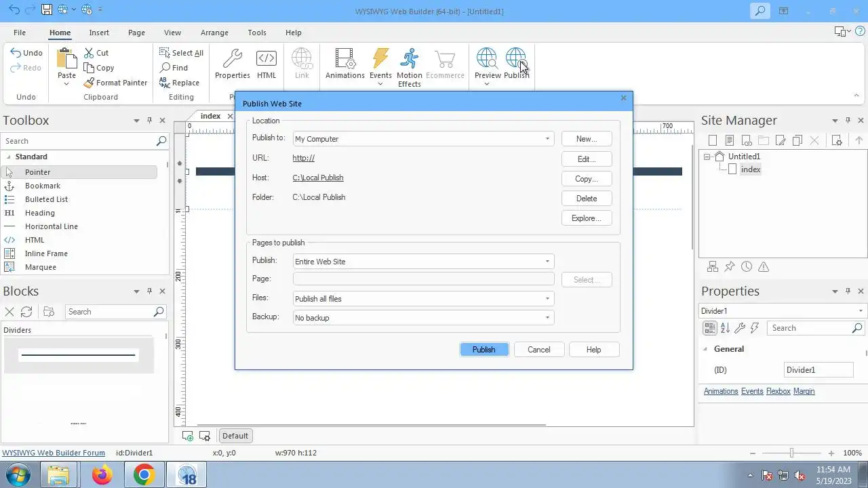Click the New... location button
Image resolution: width=868 pixels, height=488 pixels.
coord(587,139)
